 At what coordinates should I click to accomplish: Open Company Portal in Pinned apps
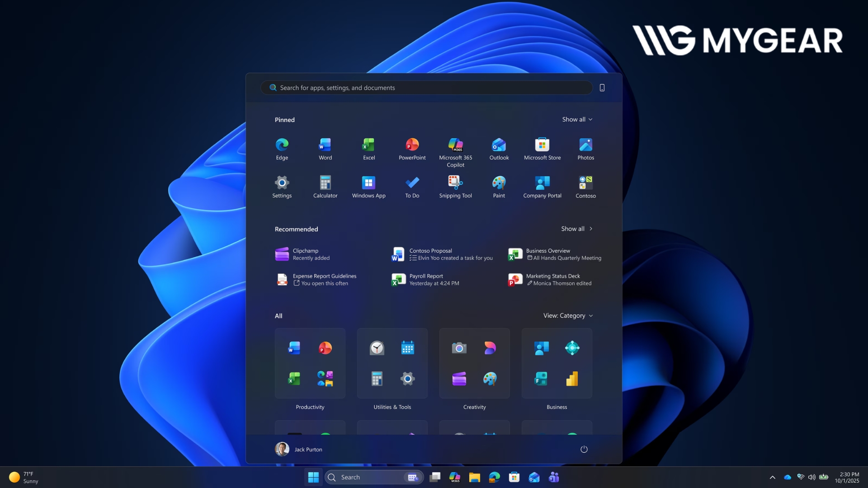pos(542,187)
